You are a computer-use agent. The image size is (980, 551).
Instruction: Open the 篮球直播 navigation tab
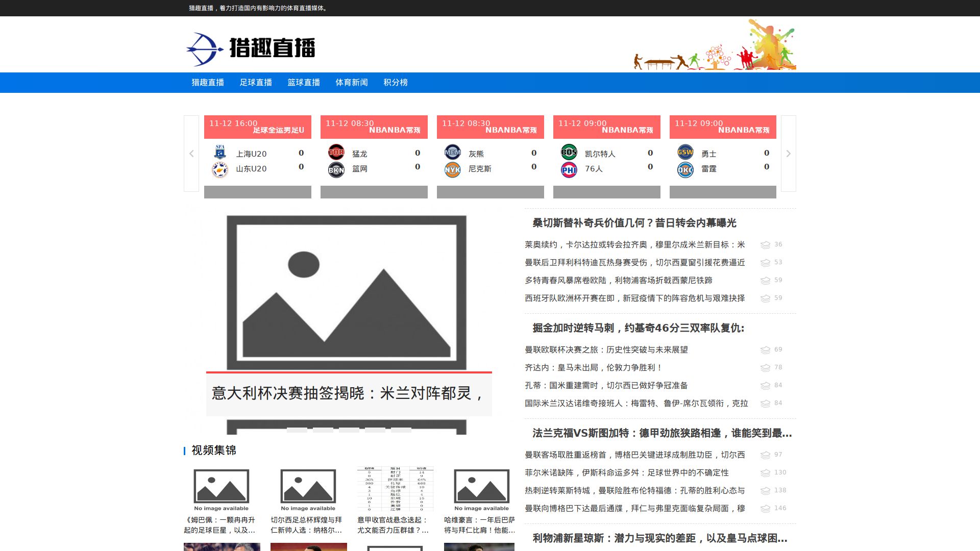(304, 83)
